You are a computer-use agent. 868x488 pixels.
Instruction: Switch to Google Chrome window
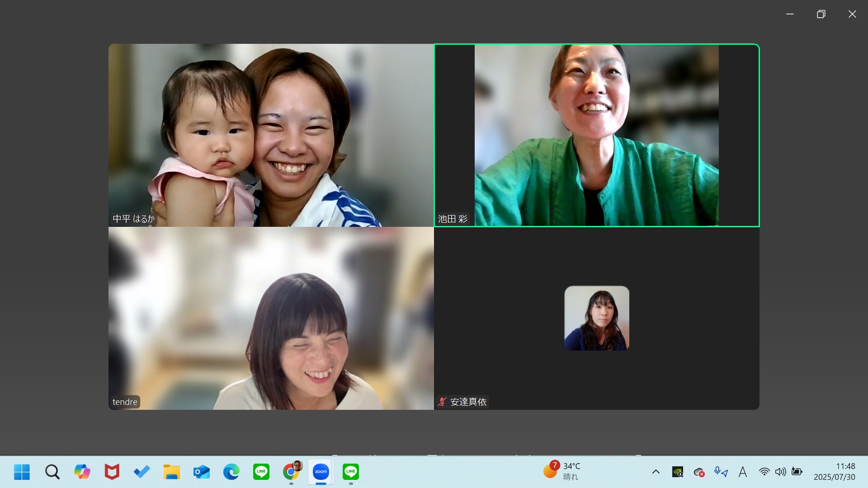point(292,472)
